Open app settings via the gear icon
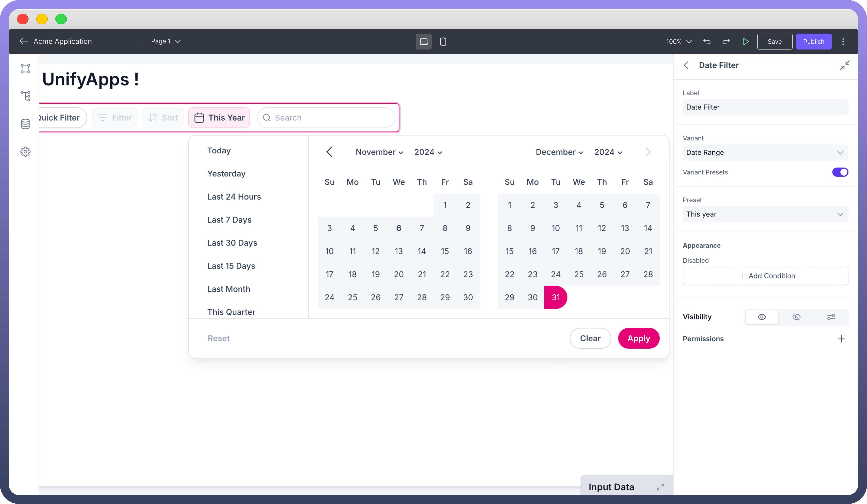The width and height of the screenshot is (867, 504). click(x=25, y=152)
